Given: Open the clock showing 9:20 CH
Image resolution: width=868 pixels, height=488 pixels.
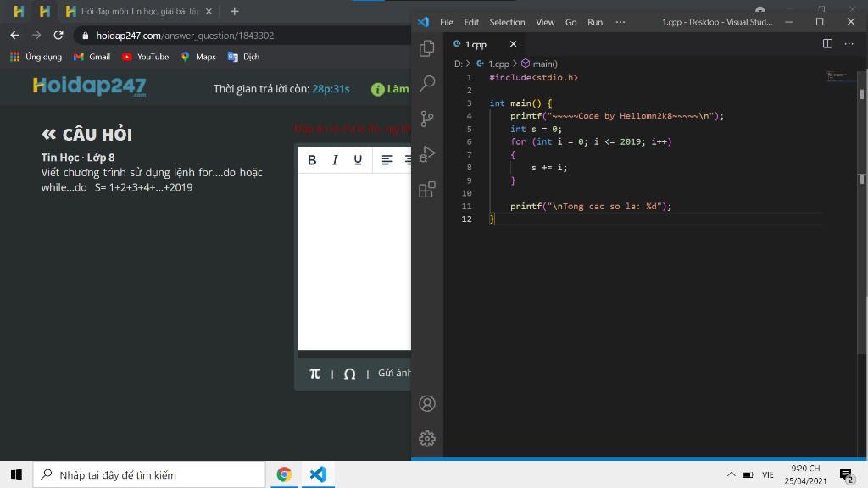Looking at the screenshot, I should 805,474.
